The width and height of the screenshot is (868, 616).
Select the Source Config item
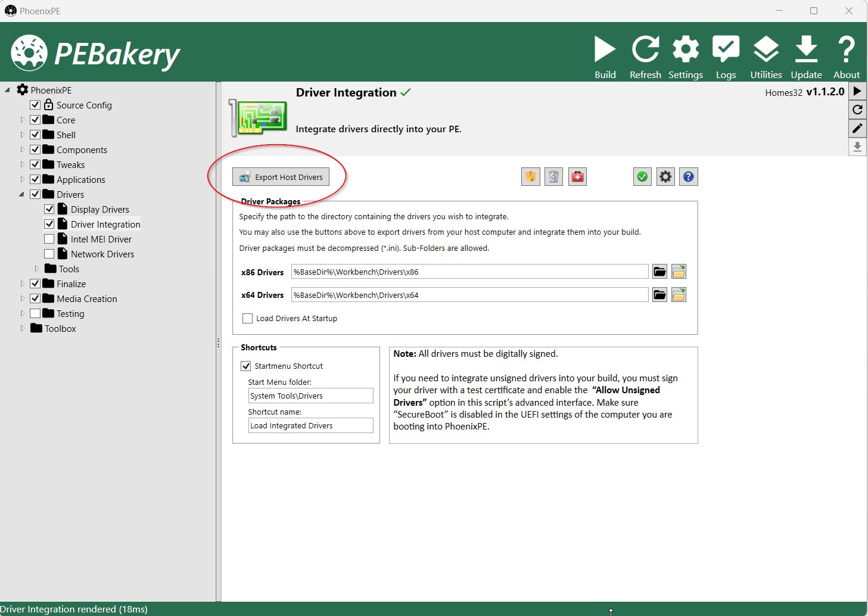(x=84, y=105)
